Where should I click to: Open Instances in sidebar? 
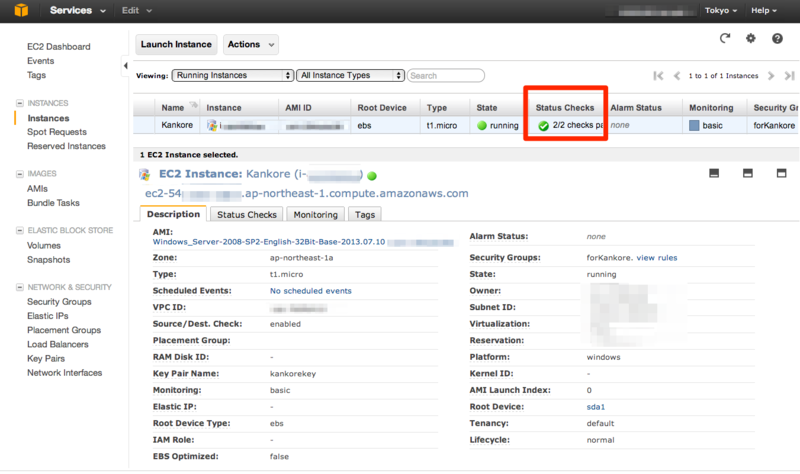48,118
